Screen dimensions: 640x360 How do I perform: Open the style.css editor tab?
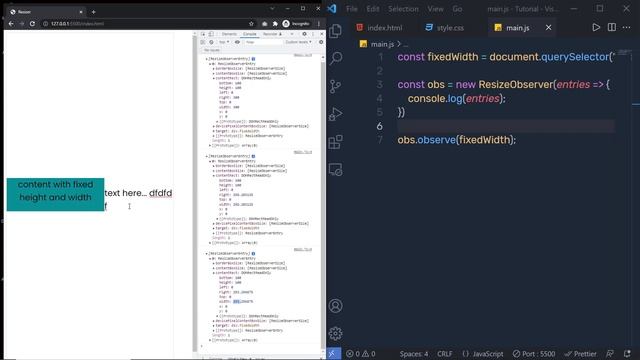click(x=445, y=27)
